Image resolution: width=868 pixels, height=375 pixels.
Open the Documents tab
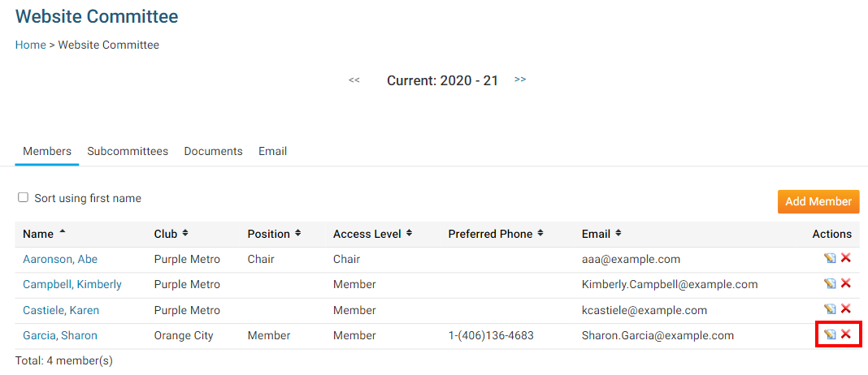point(213,151)
